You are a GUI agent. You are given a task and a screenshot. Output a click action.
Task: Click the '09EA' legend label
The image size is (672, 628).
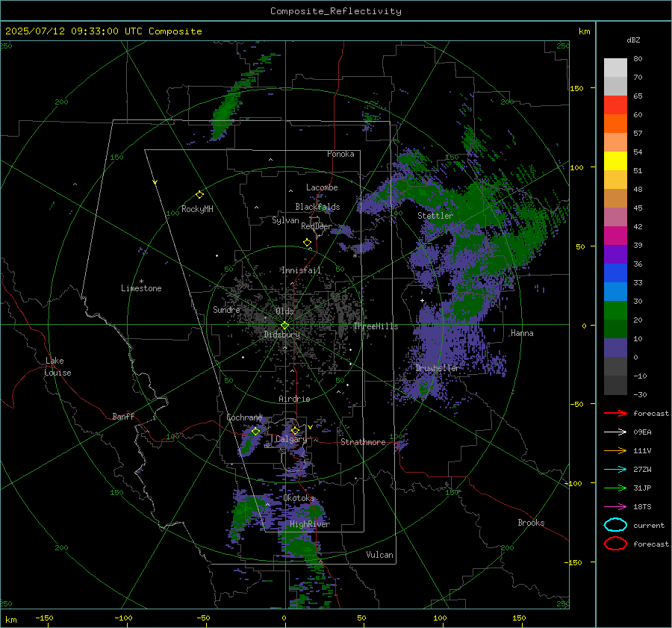[x=642, y=432]
